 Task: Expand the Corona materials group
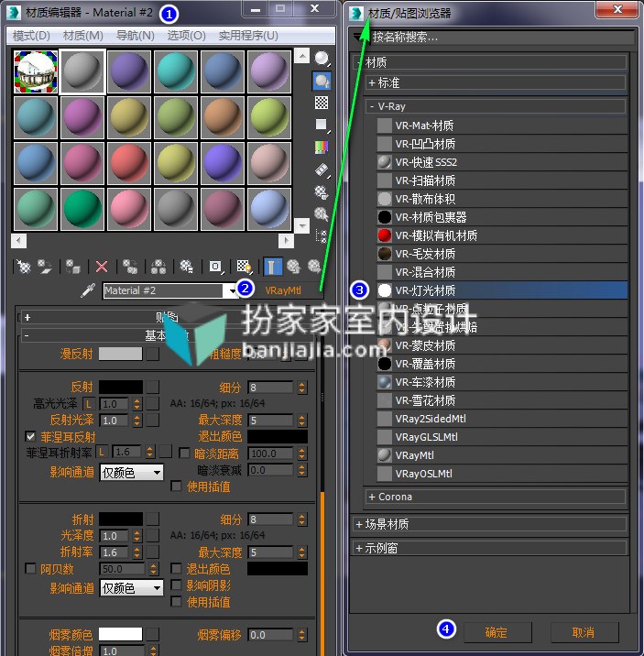(x=496, y=497)
